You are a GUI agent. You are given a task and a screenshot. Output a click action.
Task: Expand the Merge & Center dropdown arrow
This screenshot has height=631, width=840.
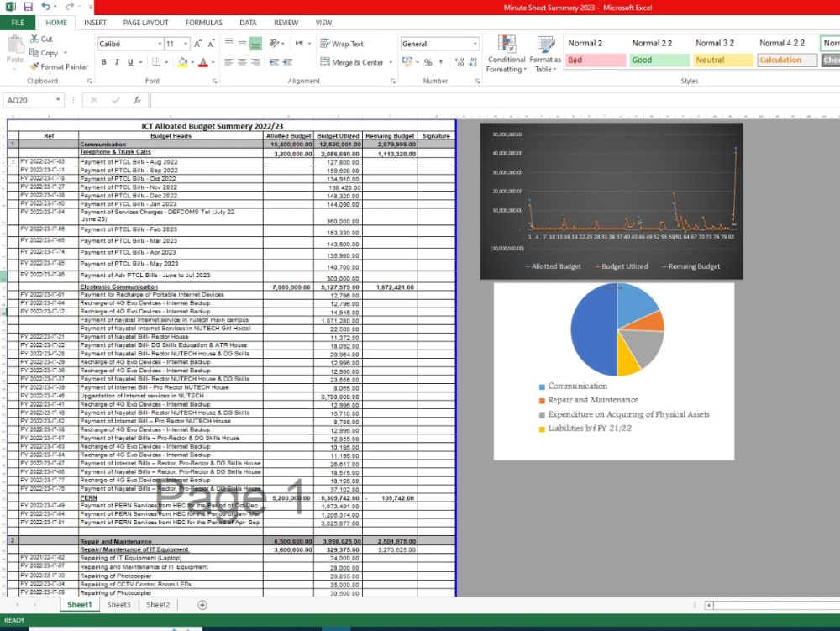(x=391, y=62)
